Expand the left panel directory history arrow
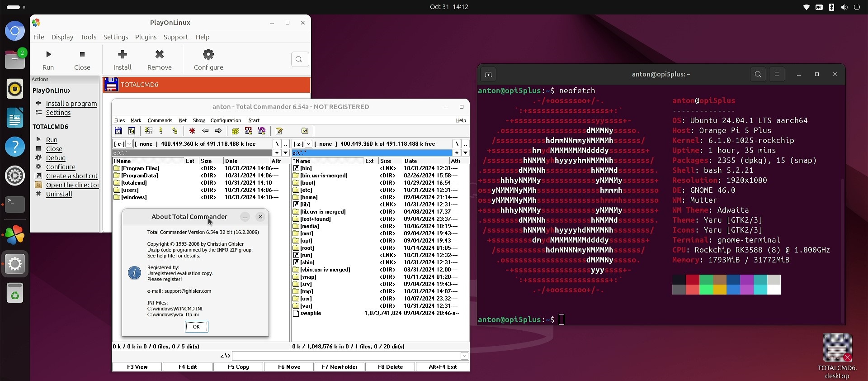The height and width of the screenshot is (381, 868). 285,153
